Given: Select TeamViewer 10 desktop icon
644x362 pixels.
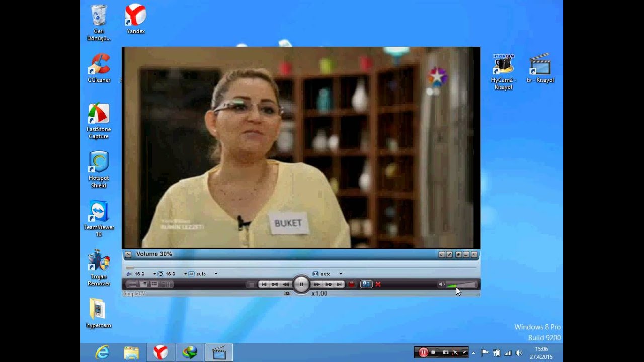Looking at the screenshot, I should [99, 219].
